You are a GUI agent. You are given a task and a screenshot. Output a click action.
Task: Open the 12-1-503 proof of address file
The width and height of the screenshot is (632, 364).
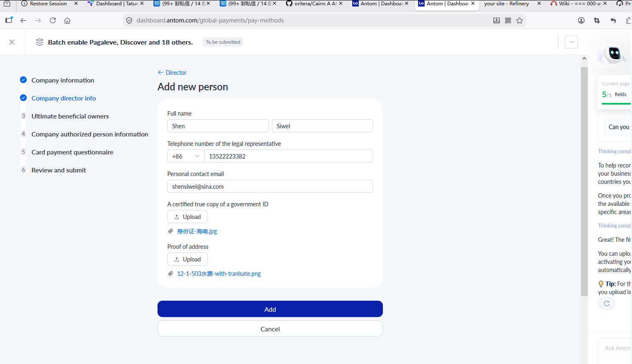(x=219, y=274)
